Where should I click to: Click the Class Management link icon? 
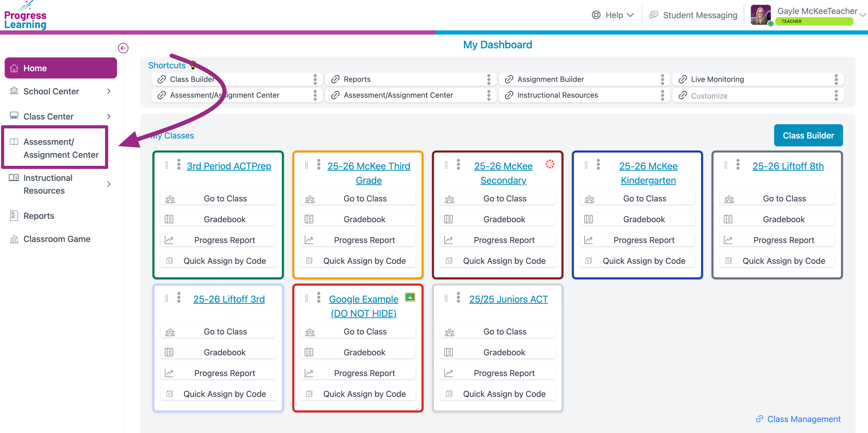pyautogui.click(x=759, y=419)
